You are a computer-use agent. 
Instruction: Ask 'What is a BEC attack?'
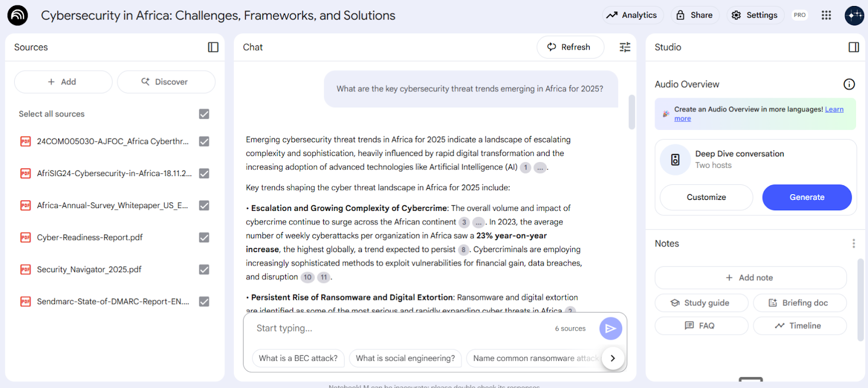298,358
